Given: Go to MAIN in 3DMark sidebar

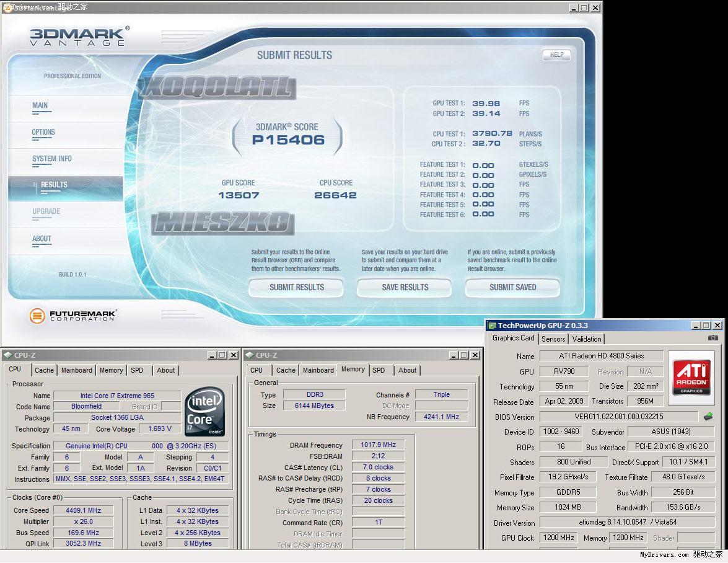Looking at the screenshot, I should pos(40,105).
